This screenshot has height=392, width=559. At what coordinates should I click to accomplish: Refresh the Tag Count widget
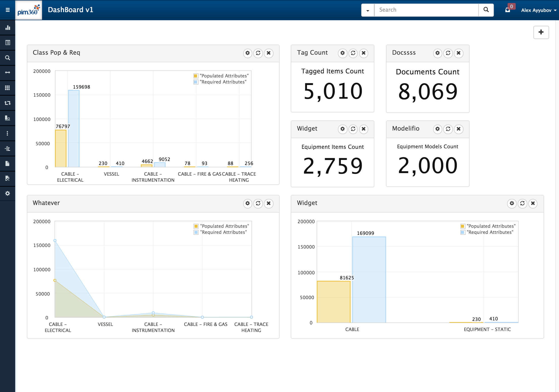pyautogui.click(x=353, y=53)
